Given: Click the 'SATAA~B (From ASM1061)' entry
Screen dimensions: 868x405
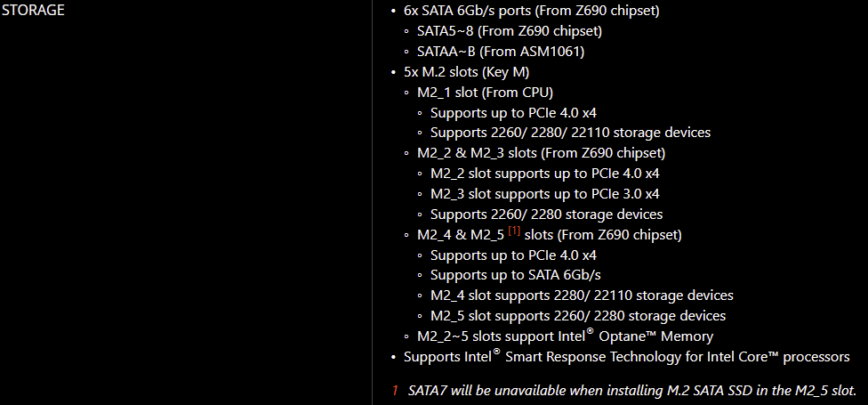Looking at the screenshot, I should pos(501,52).
